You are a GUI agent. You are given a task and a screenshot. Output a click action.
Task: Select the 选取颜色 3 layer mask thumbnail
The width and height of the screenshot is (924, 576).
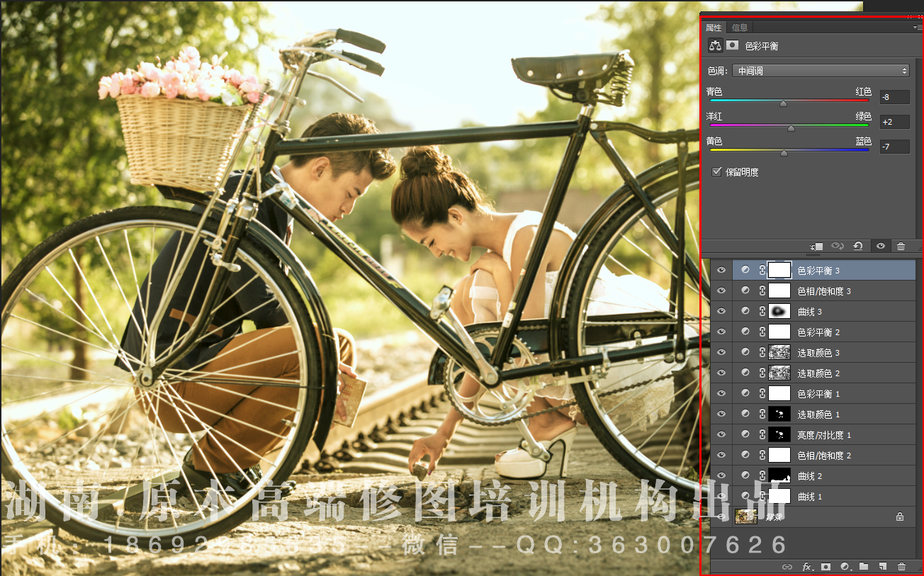(x=779, y=352)
